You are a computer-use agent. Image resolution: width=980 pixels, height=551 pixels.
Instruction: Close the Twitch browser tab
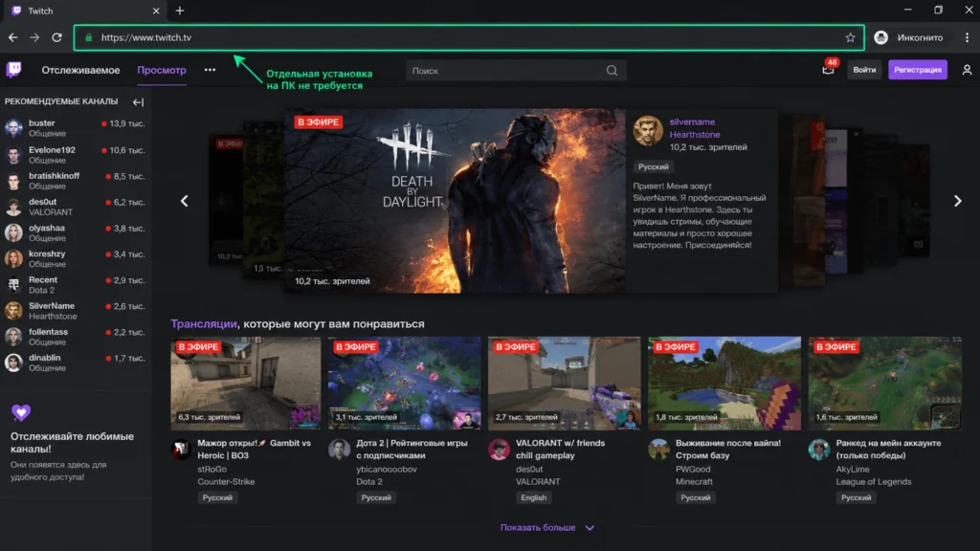pyautogui.click(x=156, y=11)
